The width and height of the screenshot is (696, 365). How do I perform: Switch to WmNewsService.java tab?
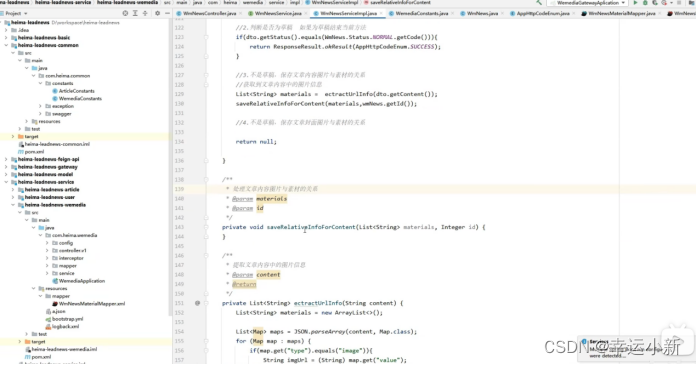coord(278,14)
